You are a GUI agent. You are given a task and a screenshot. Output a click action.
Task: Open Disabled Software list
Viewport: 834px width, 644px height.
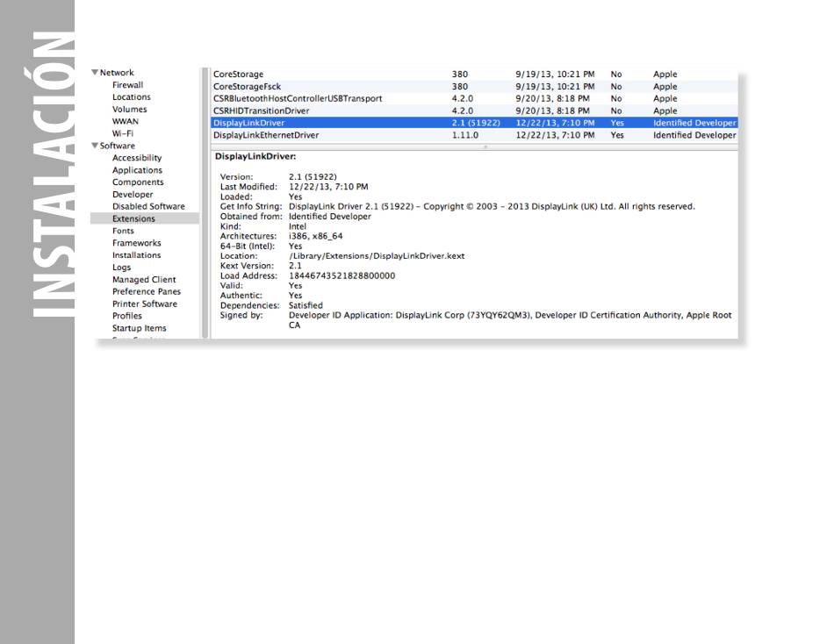click(x=148, y=206)
